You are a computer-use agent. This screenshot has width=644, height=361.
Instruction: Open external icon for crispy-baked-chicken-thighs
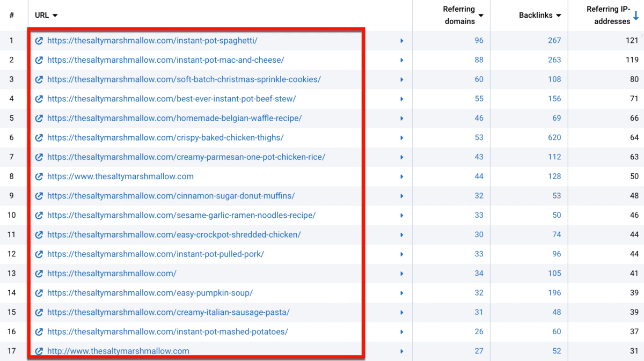coord(39,138)
